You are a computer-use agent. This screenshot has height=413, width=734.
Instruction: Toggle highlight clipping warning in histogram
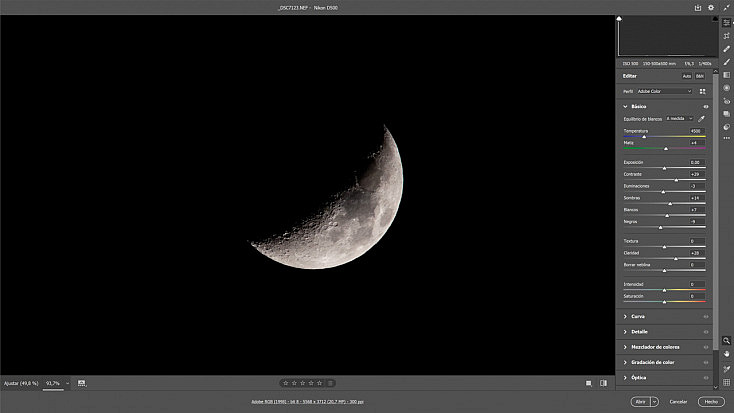tap(715, 19)
